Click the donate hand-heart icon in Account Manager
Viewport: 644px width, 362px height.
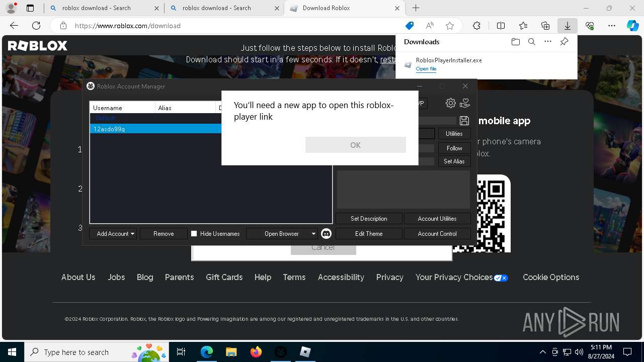pyautogui.click(x=465, y=103)
